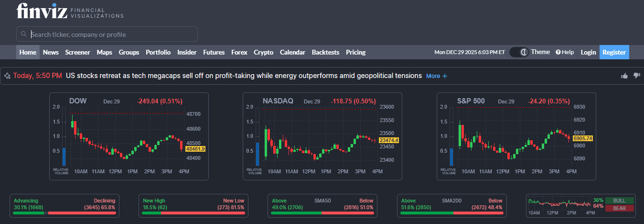This screenshot has width=644, height=224.
Task: Focus the ticker search field
Action: tap(107, 34)
